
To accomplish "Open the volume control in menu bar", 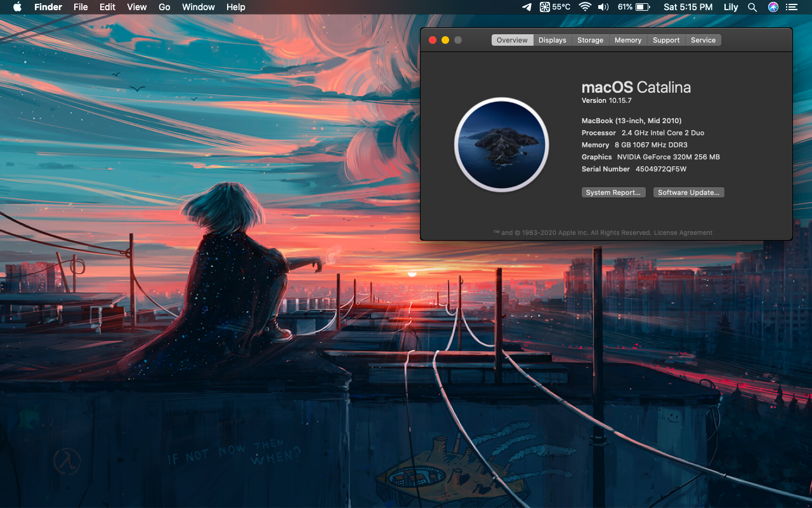I will 603,7.
